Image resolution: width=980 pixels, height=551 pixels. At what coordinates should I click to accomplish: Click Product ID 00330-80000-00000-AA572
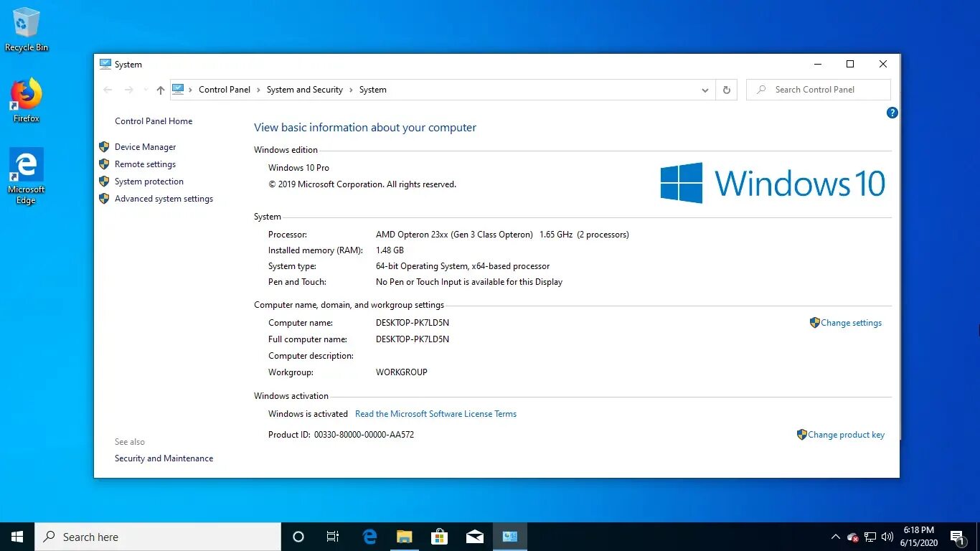(x=341, y=435)
